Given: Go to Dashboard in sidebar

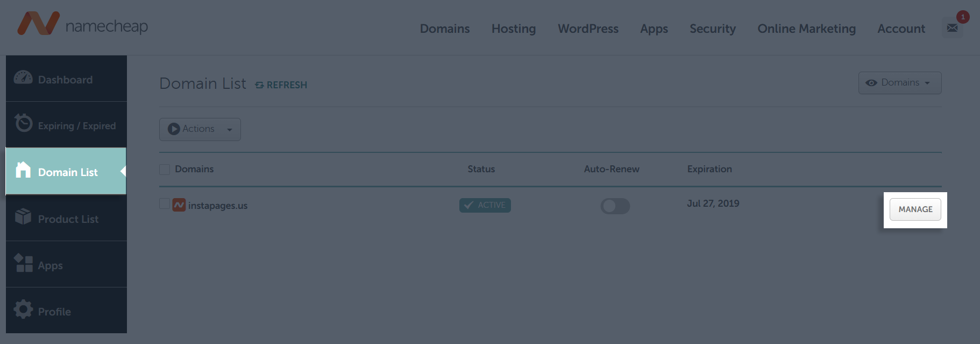Looking at the screenshot, I should coord(66,79).
